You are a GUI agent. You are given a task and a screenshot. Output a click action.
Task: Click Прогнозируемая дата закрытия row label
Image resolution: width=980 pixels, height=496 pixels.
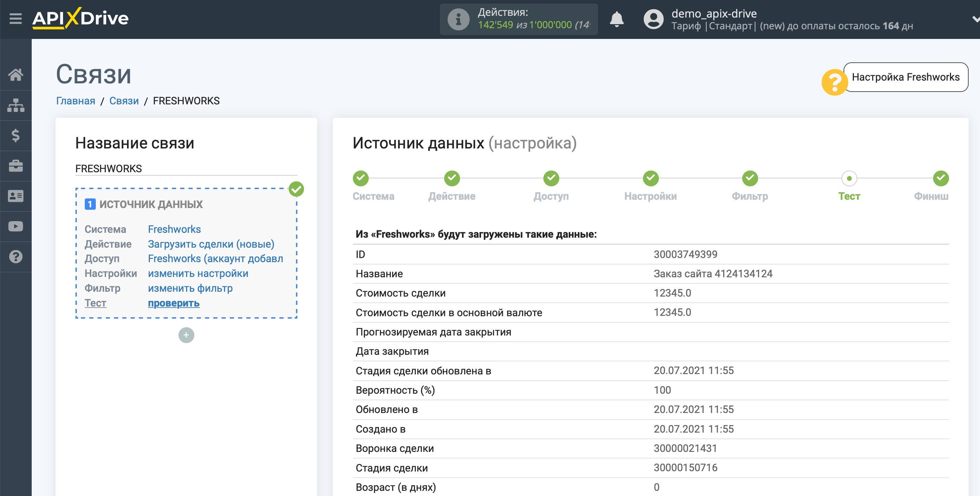(x=433, y=332)
